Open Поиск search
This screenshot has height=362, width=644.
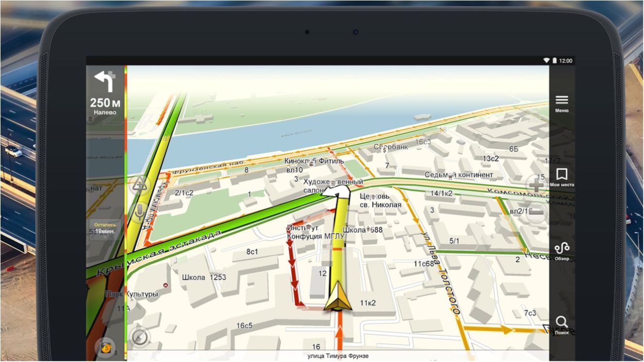click(561, 325)
